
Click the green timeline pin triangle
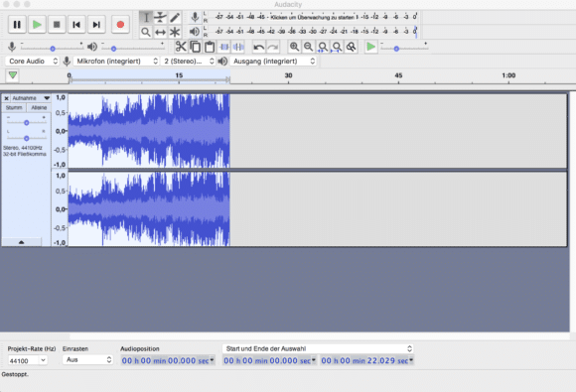pyautogui.click(x=13, y=75)
